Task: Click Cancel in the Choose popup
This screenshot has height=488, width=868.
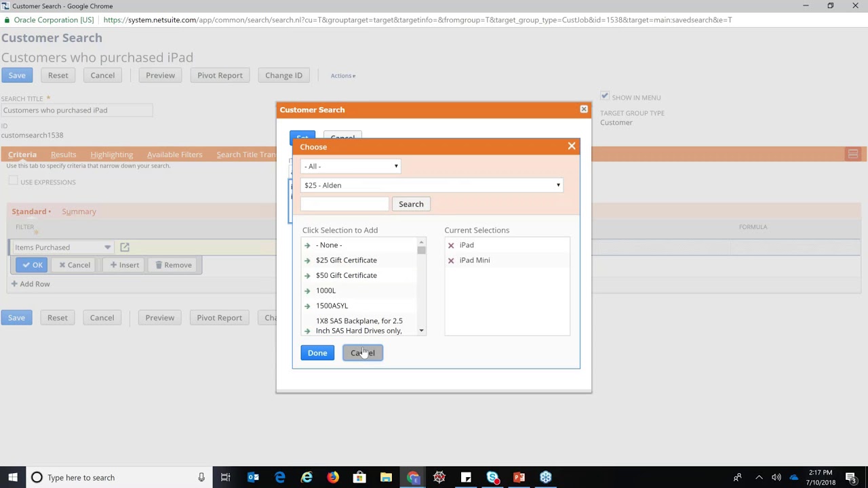Action: pos(363,353)
